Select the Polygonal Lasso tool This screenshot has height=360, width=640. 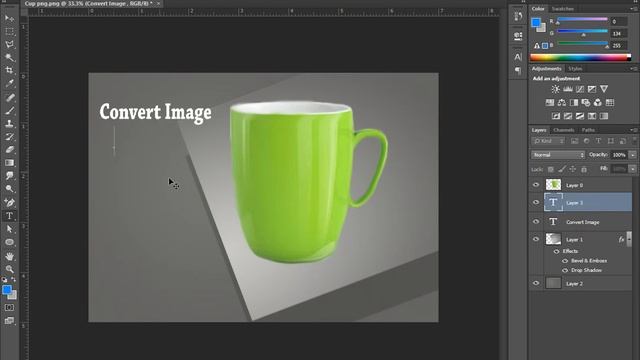tap(9, 44)
